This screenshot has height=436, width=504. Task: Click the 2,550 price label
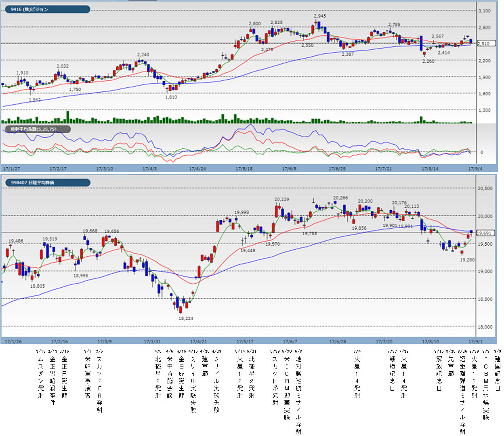click(307, 46)
